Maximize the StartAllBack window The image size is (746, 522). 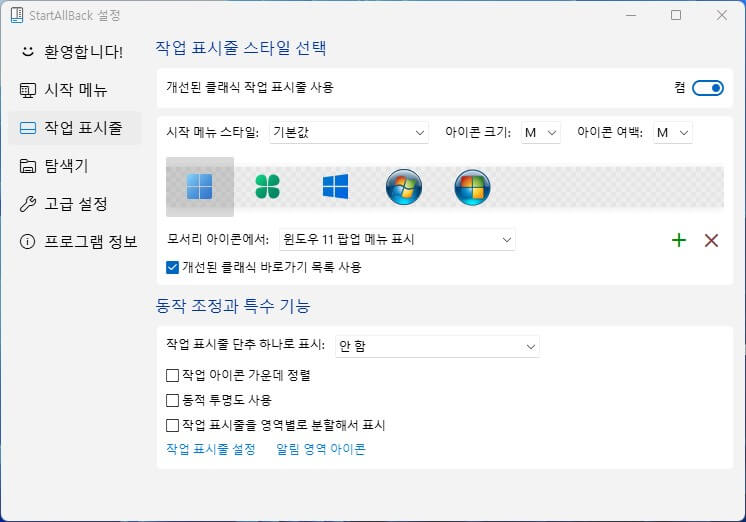pos(676,15)
